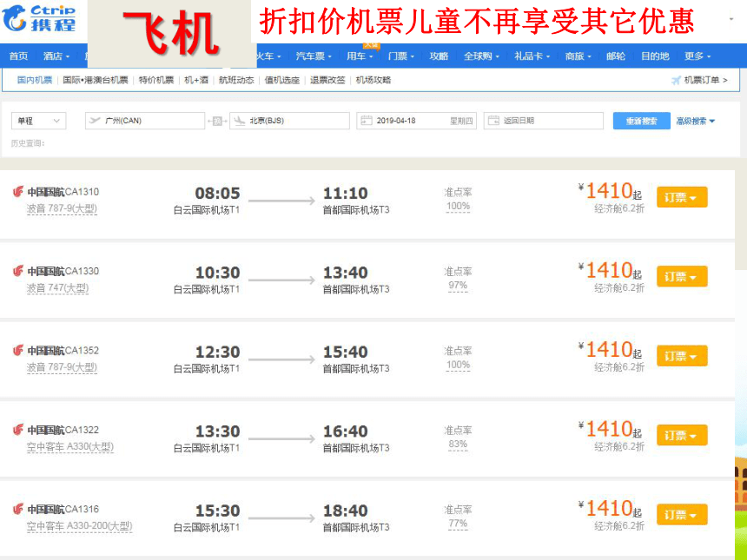Screen dimensions: 747x560
Task: Click the Air China logo for CA1310
Action: click(x=18, y=192)
